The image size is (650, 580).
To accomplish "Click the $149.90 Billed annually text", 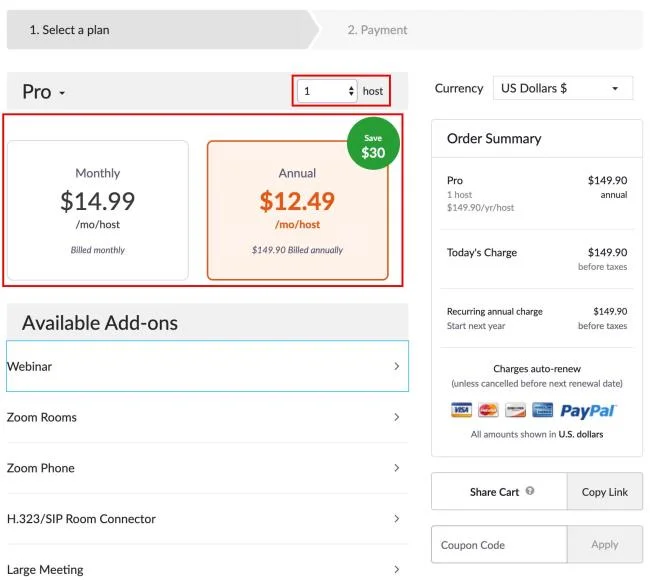I will tap(297, 250).
